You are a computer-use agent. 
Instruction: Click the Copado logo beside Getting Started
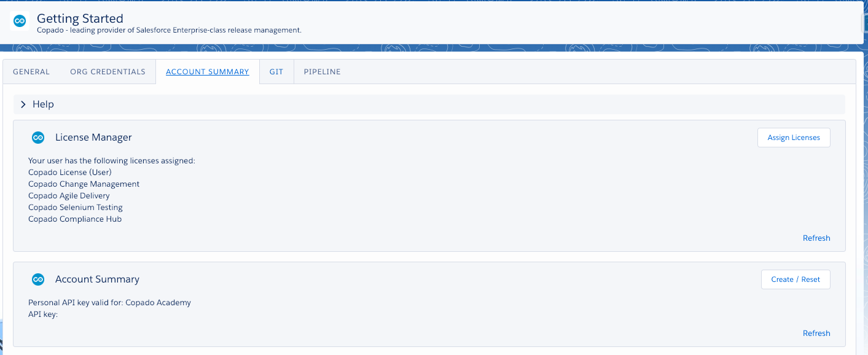(20, 21)
